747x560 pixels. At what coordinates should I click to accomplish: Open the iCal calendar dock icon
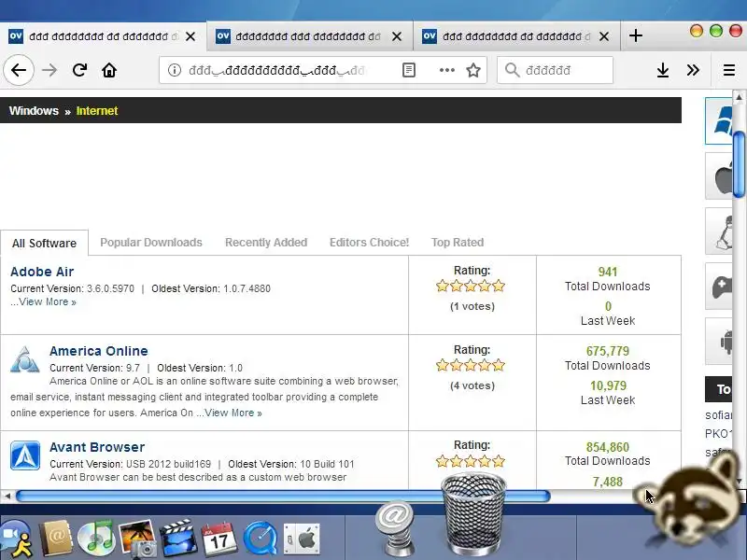[x=218, y=539]
